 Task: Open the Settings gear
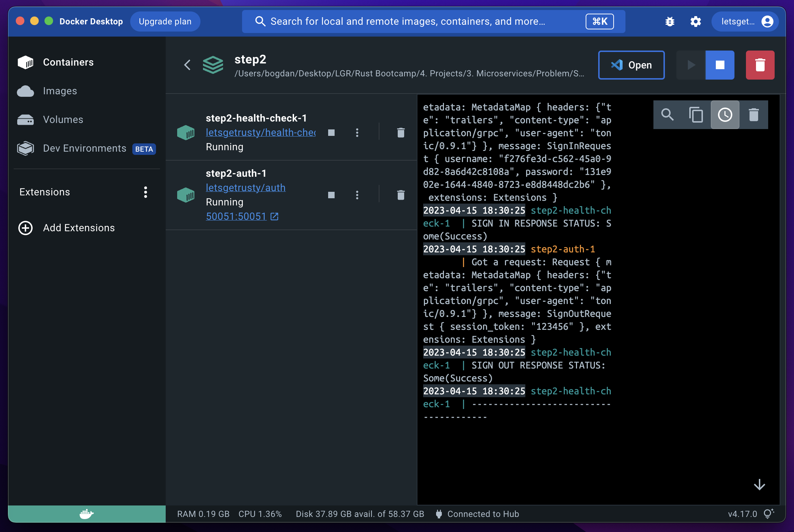click(695, 22)
